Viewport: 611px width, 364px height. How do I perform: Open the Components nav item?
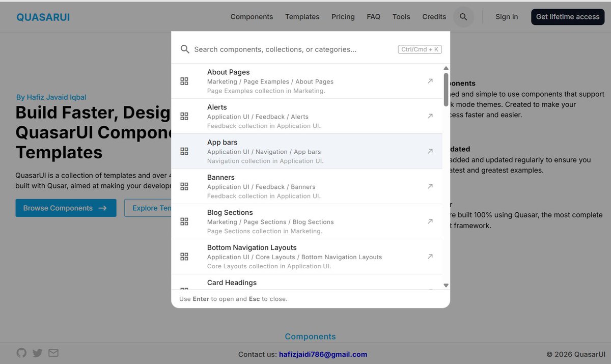pyautogui.click(x=252, y=17)
